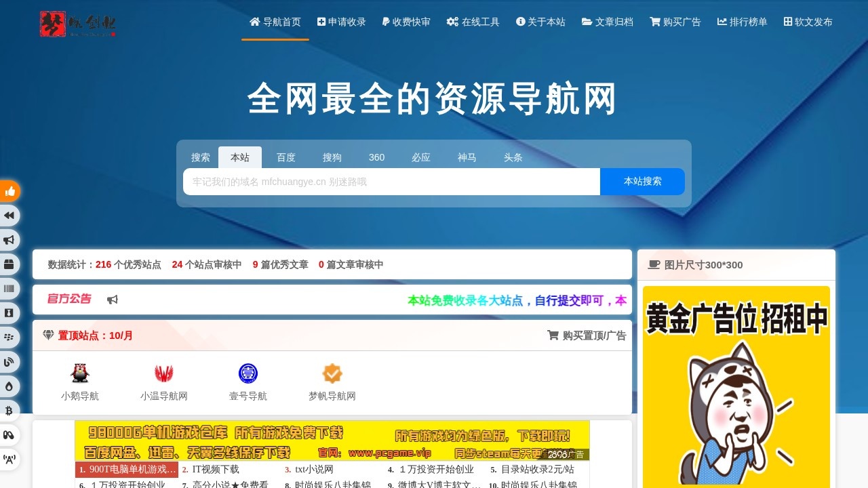The image size is (868, 488).
Task: Click the diamond icon next to 置顶站点
Action: (x=48, y=335)
